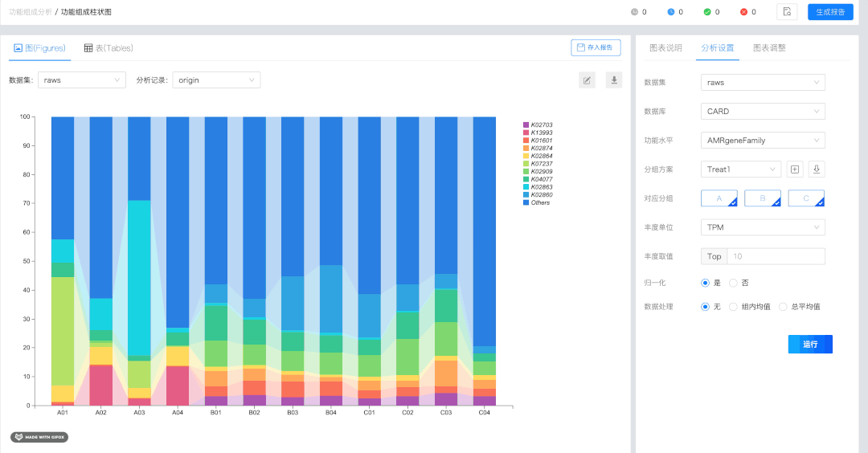Click the A02 x-axis label
The height and width of the screenshot is (453, 868).
tap(100, 413)
